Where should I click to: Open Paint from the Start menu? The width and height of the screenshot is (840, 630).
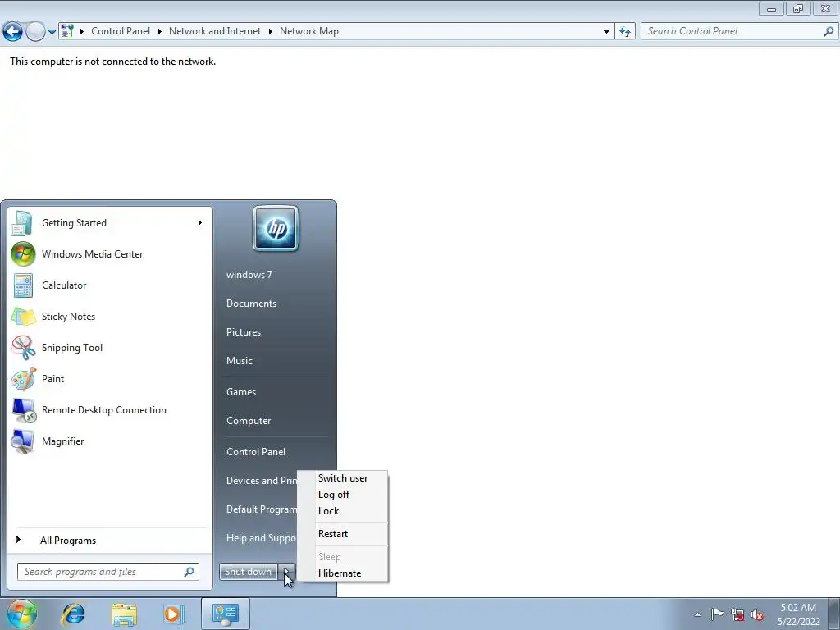(110, 379)
